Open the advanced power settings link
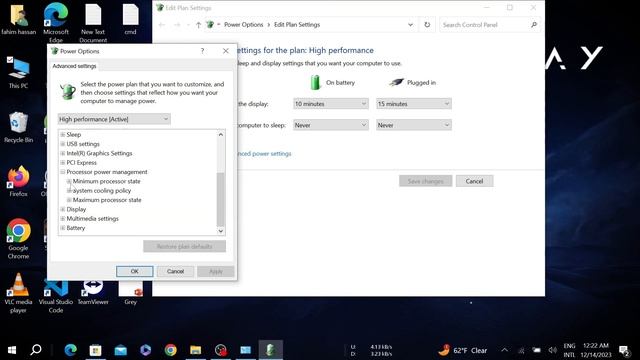Viewport: 640px width, 360px height. 264,153
